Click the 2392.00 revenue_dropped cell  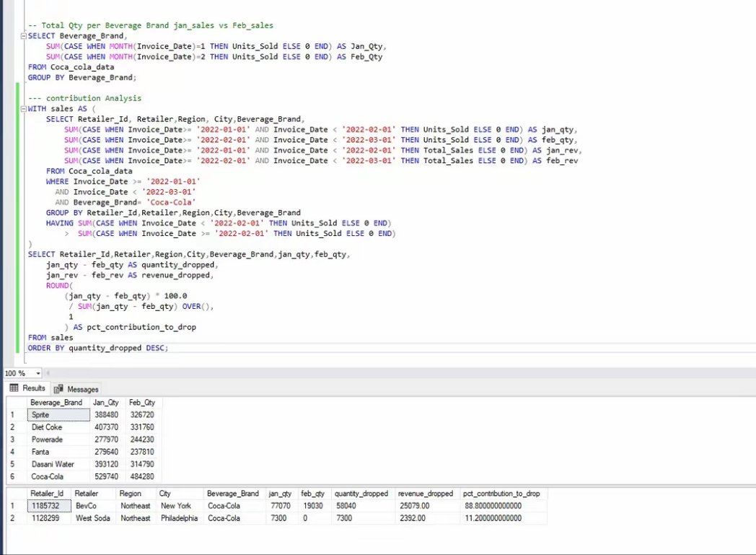[428, 518]
